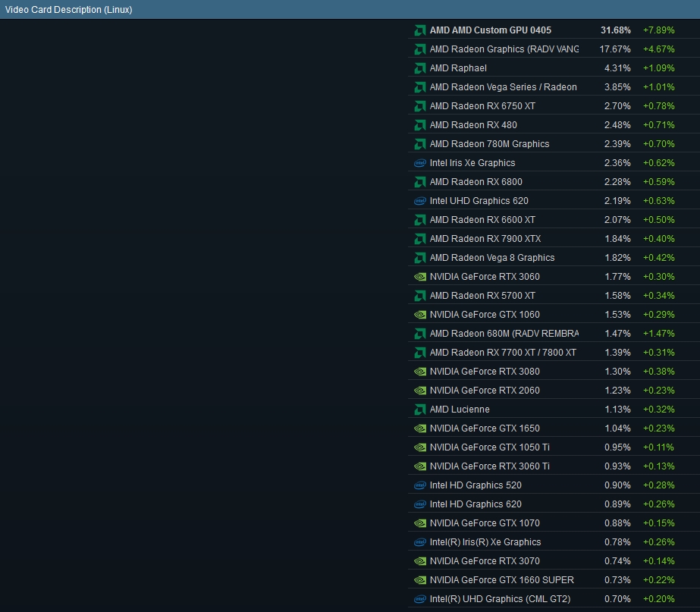This screenshot has width=700, height=612.
Task: Click +0.20% change for UHD Graphics CML GT2
Action: coord(658,599)
